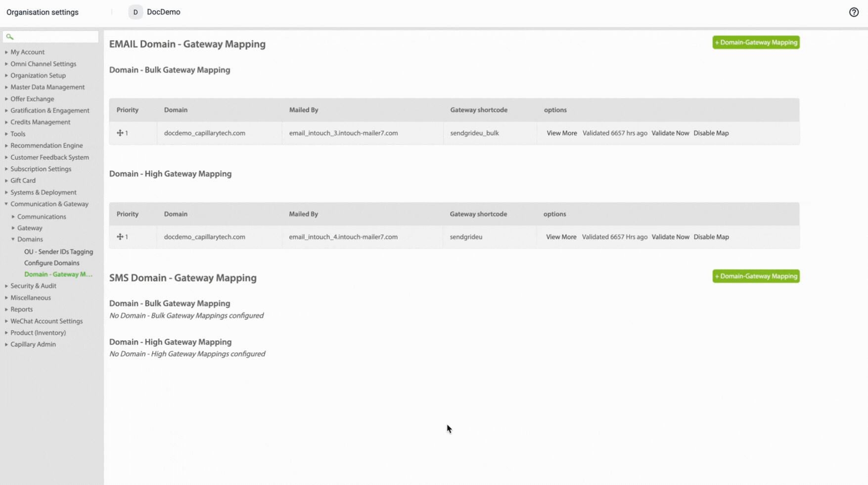868x485 pixels.
Task: Click the DocDemo organisation avatar icon
Action: [x=136, y=12]
